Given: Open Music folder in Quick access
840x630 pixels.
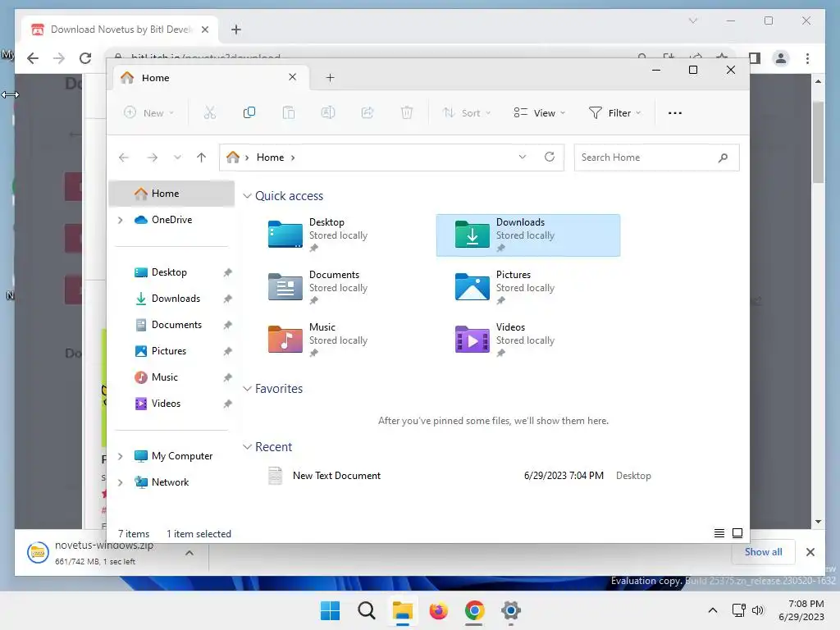Looking at the screenshot, I should [x=340, y=340].
